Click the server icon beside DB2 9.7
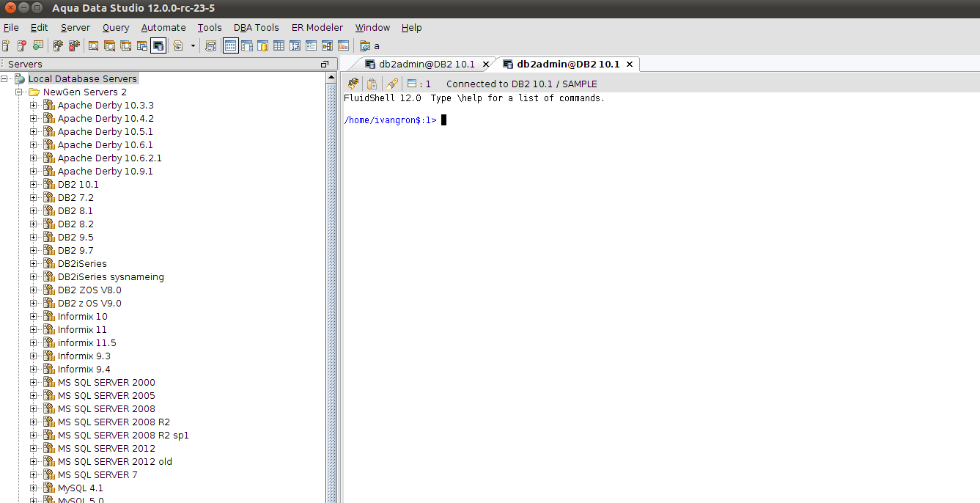The height and width of the screenshot is (503, 980). [49, 250]
